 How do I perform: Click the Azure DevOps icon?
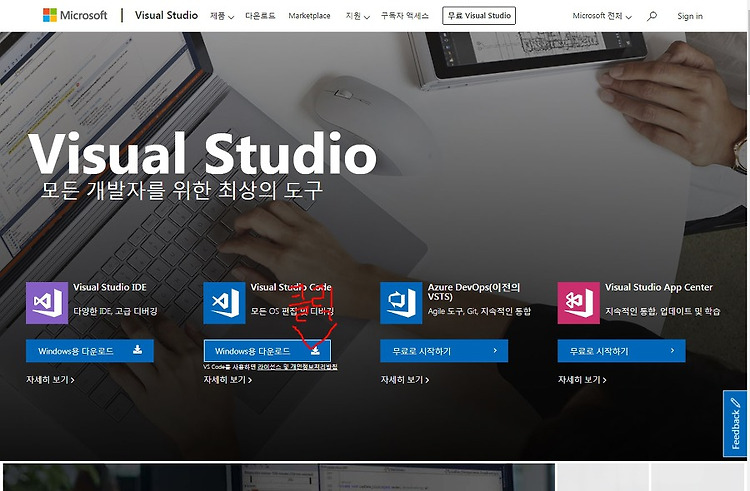401,303
